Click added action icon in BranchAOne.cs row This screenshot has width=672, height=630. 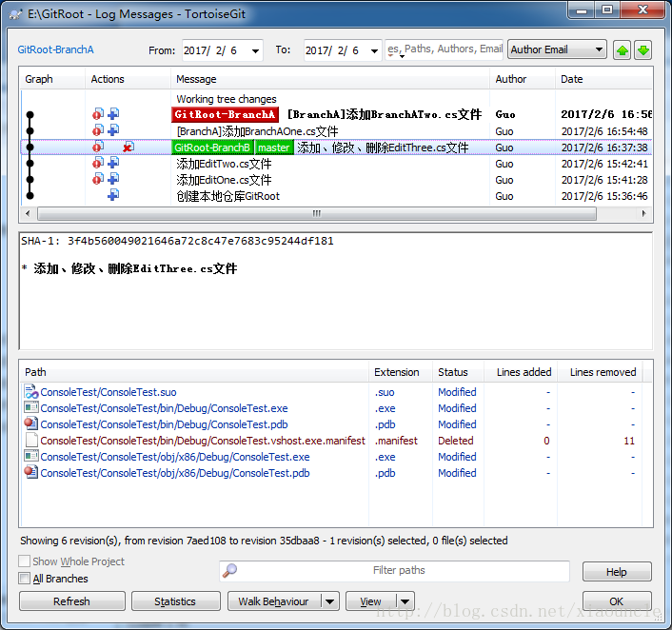[x=113, y=130]
